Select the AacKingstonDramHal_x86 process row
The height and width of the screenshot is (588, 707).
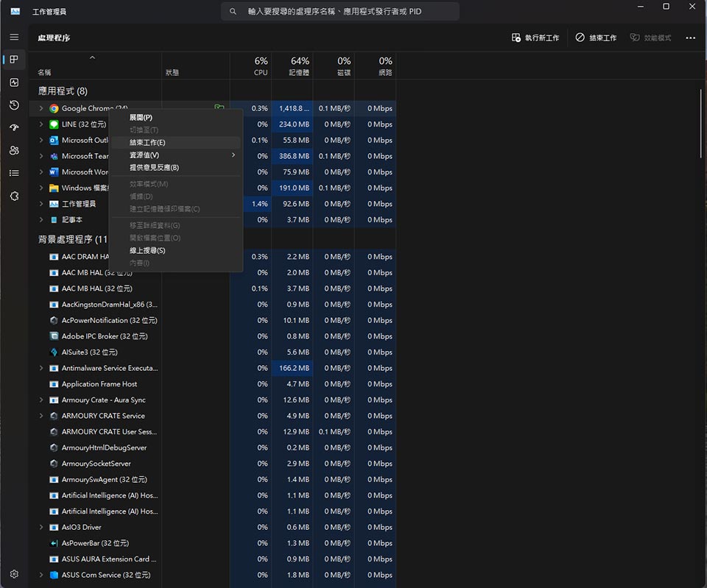point(213,305)
